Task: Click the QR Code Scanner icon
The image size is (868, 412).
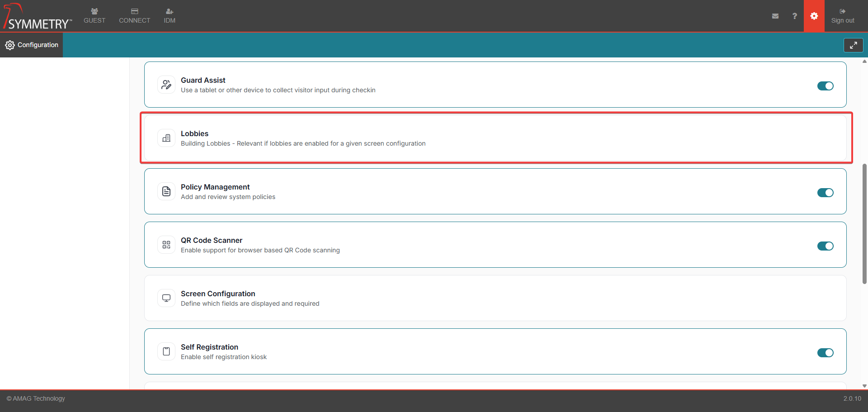Action: (166, 245)
